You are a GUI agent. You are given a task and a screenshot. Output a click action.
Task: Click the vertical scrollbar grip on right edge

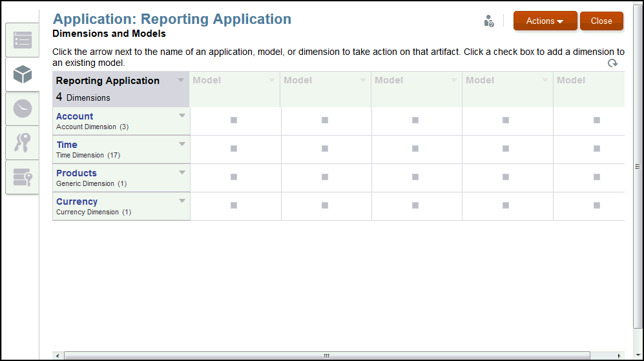[x=638, y=167]
